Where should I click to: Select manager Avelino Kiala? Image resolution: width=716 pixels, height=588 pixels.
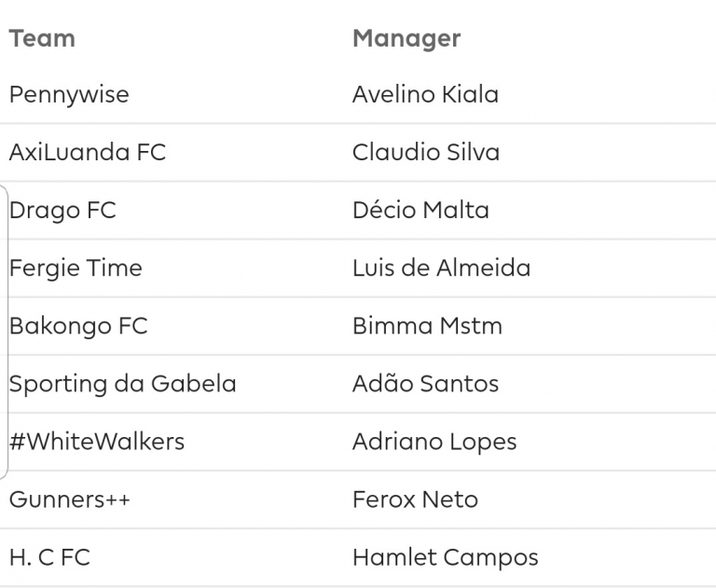click(x=425, y=94)
